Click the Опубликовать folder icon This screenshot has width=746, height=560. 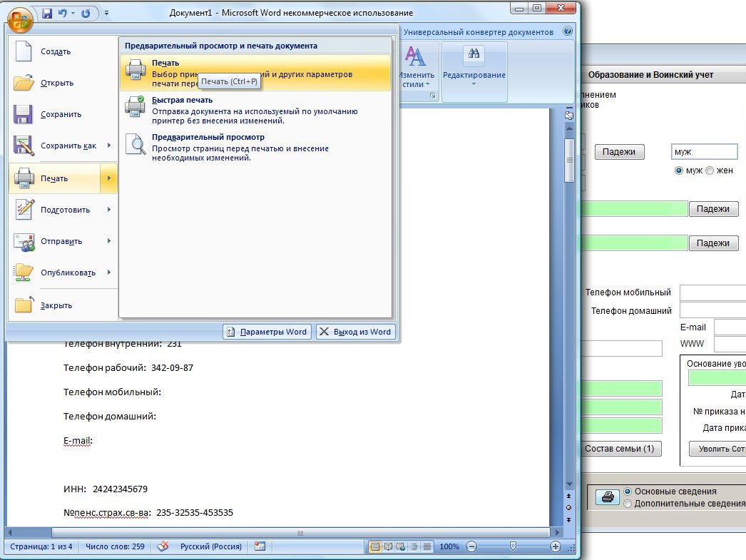pyautogui.click(x=24, y=273)
